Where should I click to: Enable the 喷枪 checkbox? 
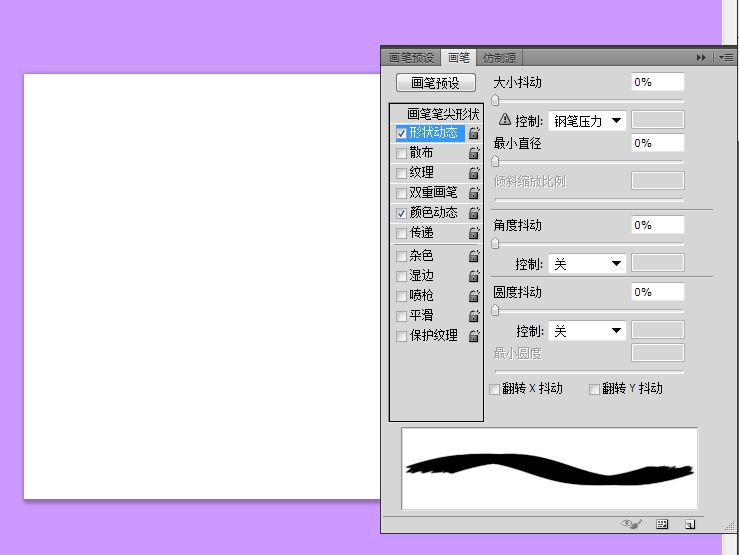coord(402,296)
